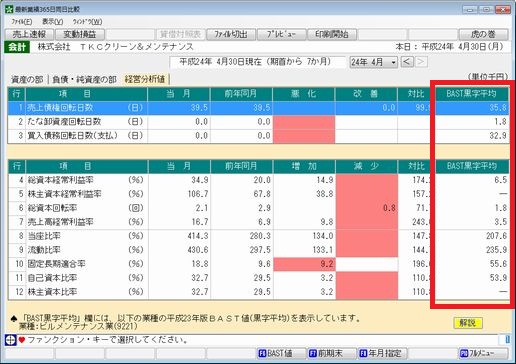Click the date field 平成24年 4月30日現在
Image resolution: width=516 pixels, height=364 pixels.
pos(258,62)
